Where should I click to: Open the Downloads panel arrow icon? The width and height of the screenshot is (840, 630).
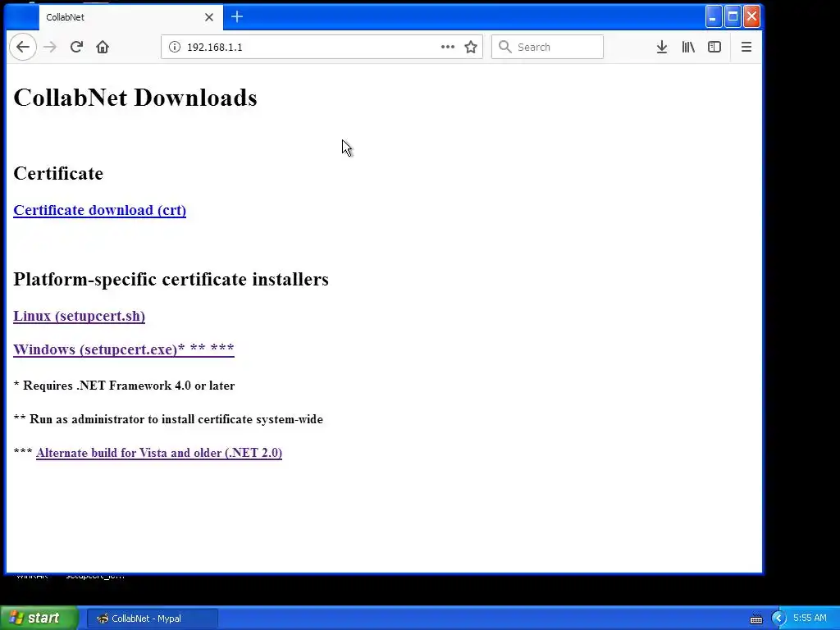pyautogui.click(x=662, y=47)
